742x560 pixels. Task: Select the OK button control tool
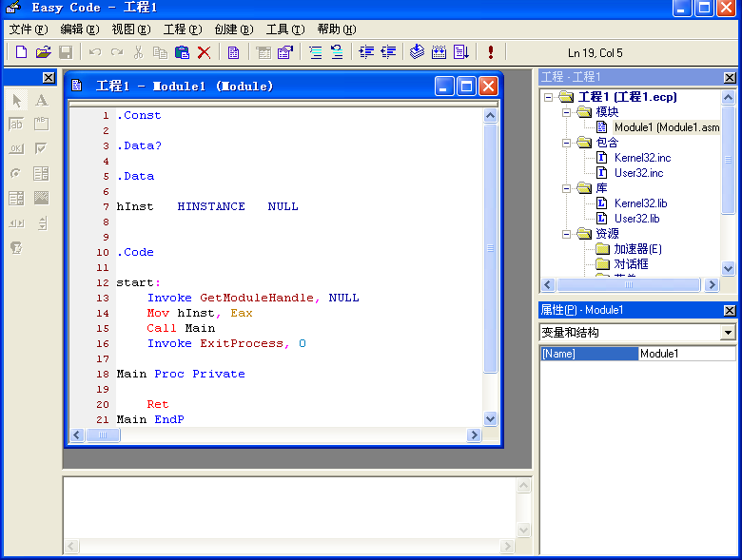click(16, 148)
